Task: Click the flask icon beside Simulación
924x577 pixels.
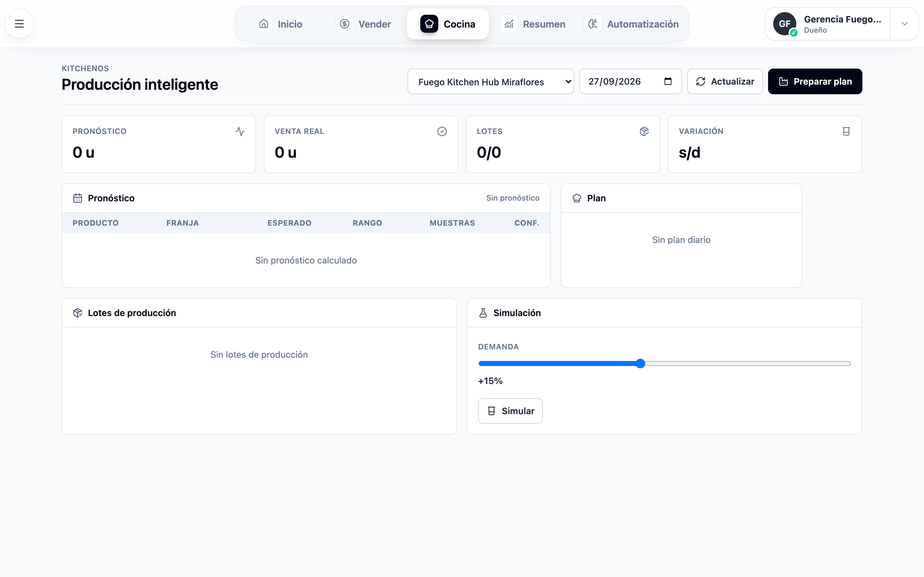Action: 483,313
